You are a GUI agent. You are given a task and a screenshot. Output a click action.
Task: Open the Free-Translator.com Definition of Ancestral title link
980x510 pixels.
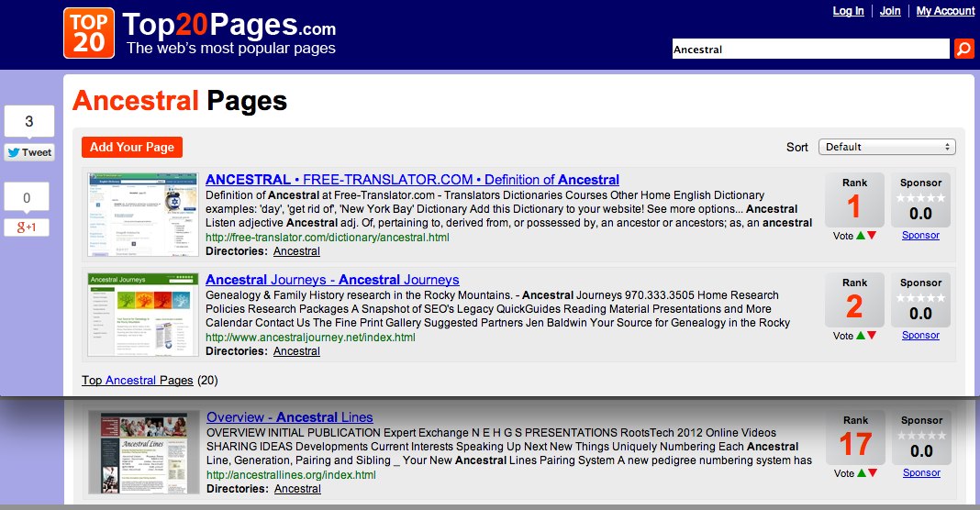pyautogui.click(x=413, y=180)
